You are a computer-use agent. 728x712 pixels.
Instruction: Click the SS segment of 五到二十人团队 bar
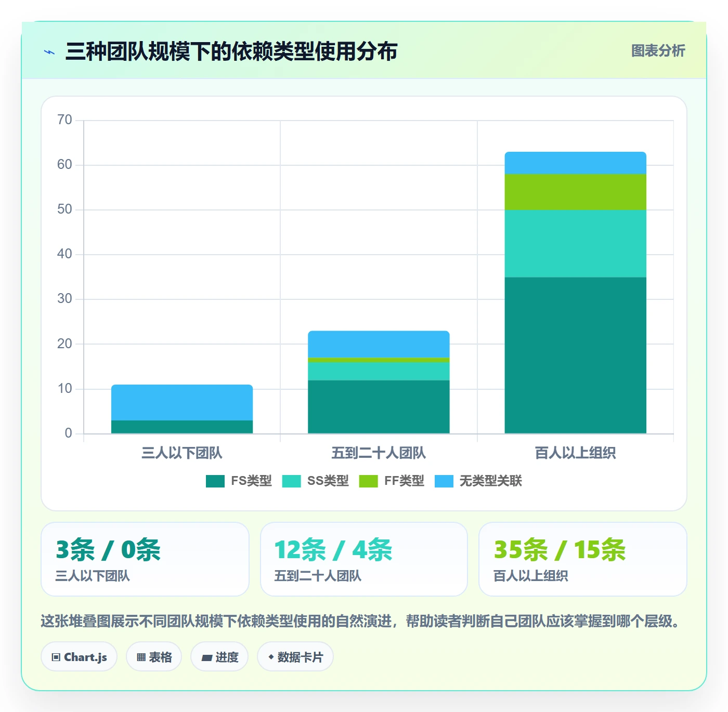point(379,371)
